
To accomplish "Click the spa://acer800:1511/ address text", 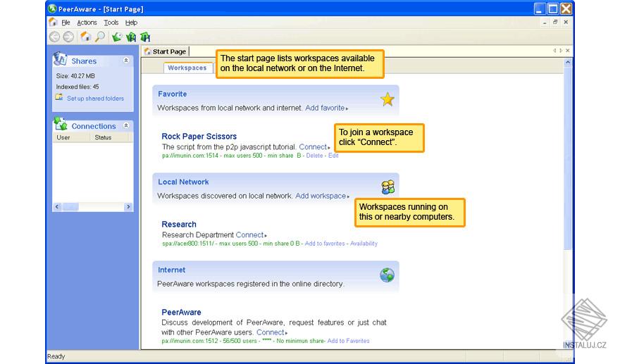I will (x=188, y=244).
